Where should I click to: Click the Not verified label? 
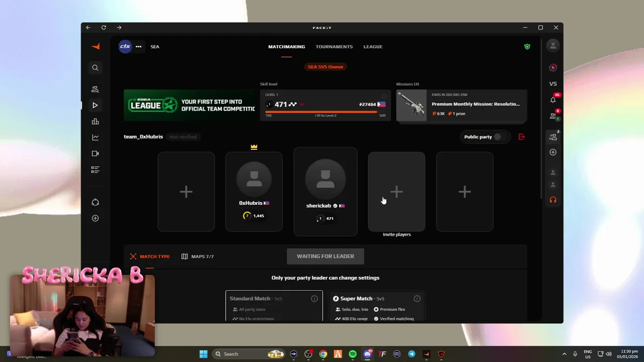183,137
